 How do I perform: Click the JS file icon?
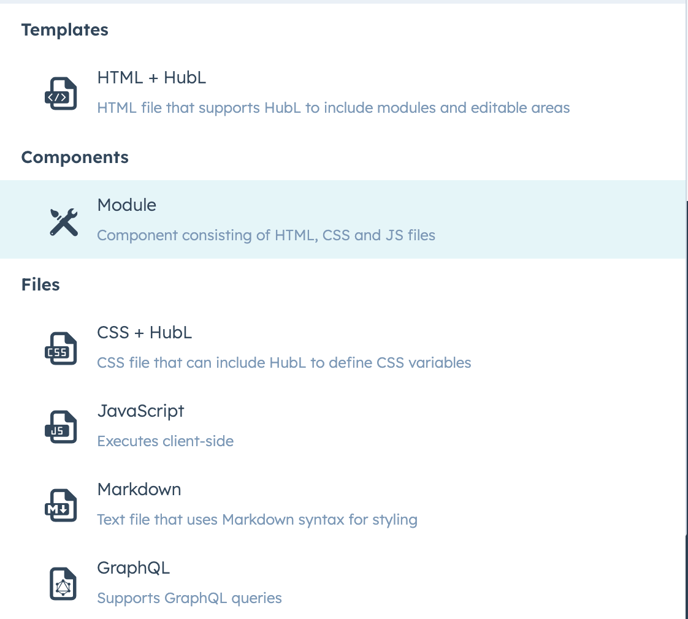pos(61,427)
